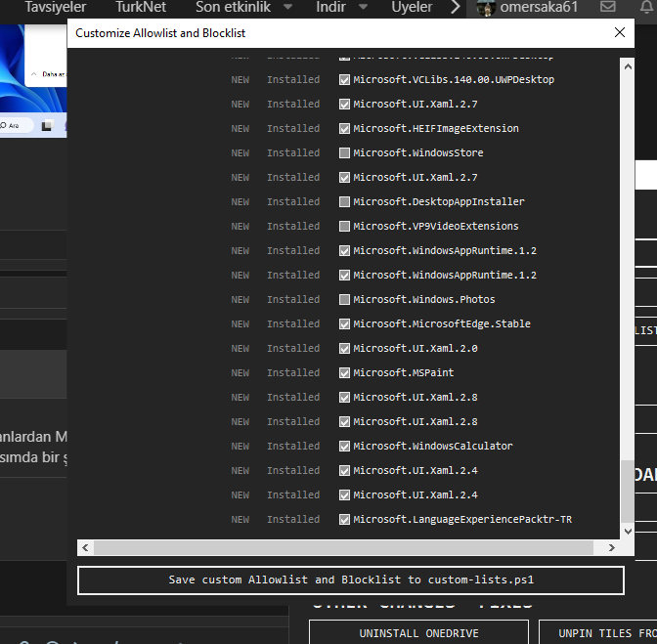
Task: Check the Microsoft.VP9VideoExtensions checkbox
Action: pyautogui.click(x=344, y=226)
